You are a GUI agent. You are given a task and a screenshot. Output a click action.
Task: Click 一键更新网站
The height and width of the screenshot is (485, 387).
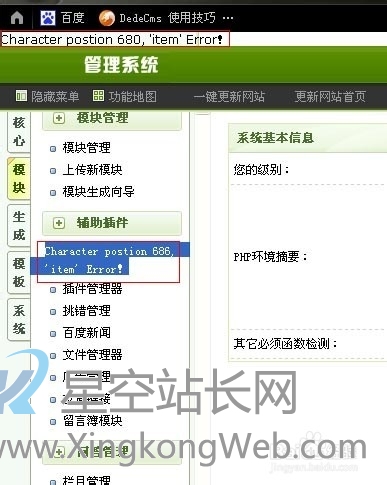tap(229, 97)
